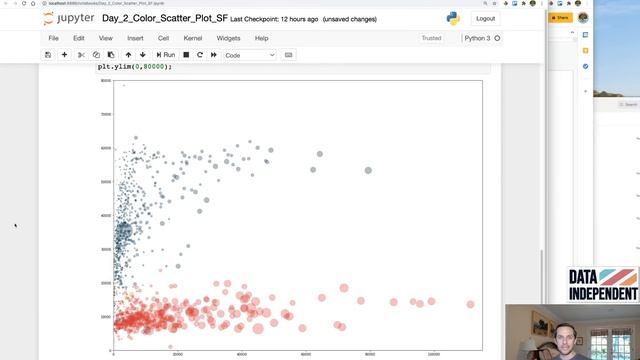
Task: Click the kernel idle indicator circle next to Python 3
Action: point(497,38)
